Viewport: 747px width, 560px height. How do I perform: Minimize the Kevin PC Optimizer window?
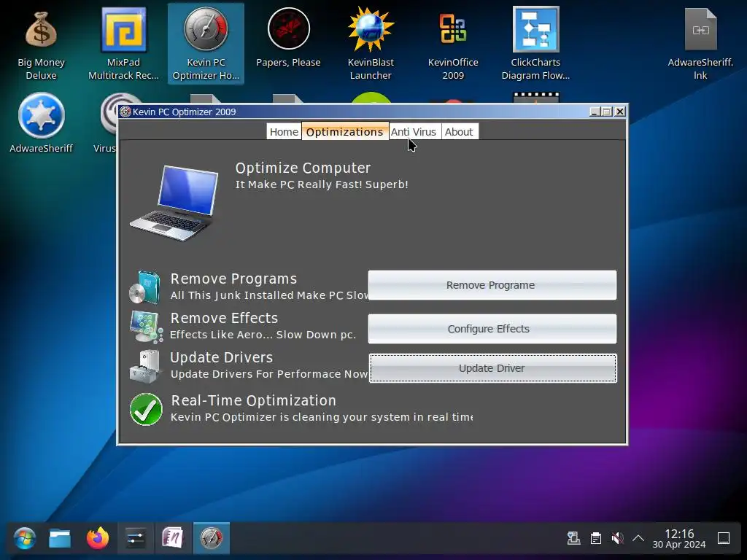(x=594, y=112)
